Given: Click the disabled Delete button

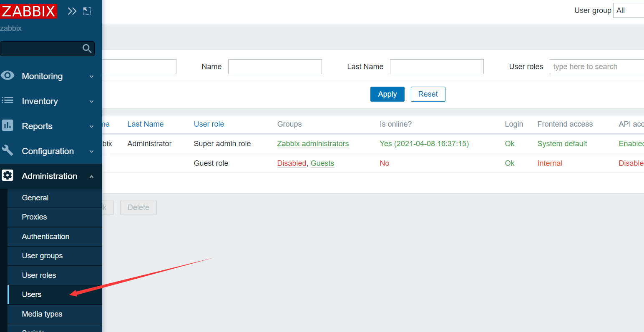Looking at the screenshot, I should pyautogui.click(x=138, y=207).
